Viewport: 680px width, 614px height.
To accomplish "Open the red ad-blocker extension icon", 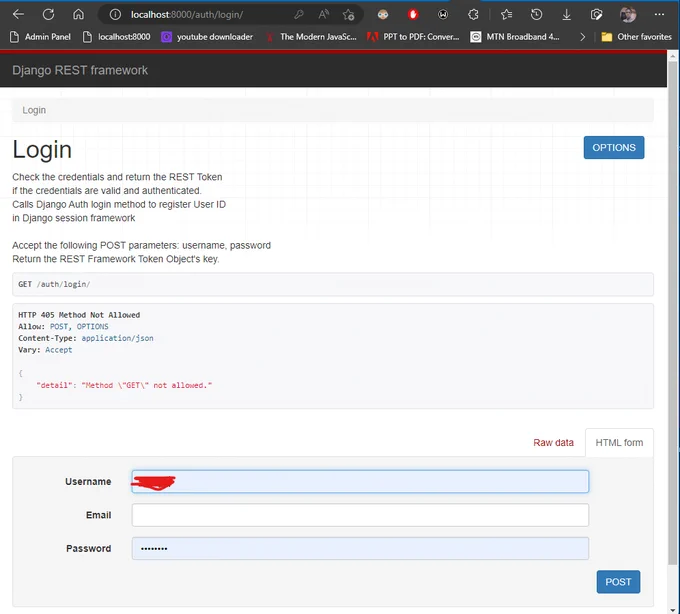I will click(413, 15).
